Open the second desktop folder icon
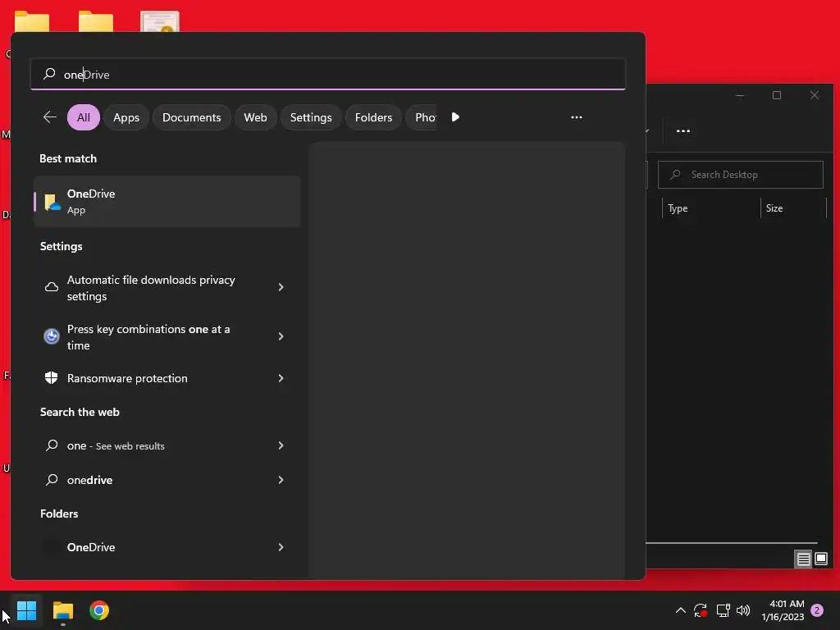This screenshot has height=630, width=840. [x=96, y=22]
